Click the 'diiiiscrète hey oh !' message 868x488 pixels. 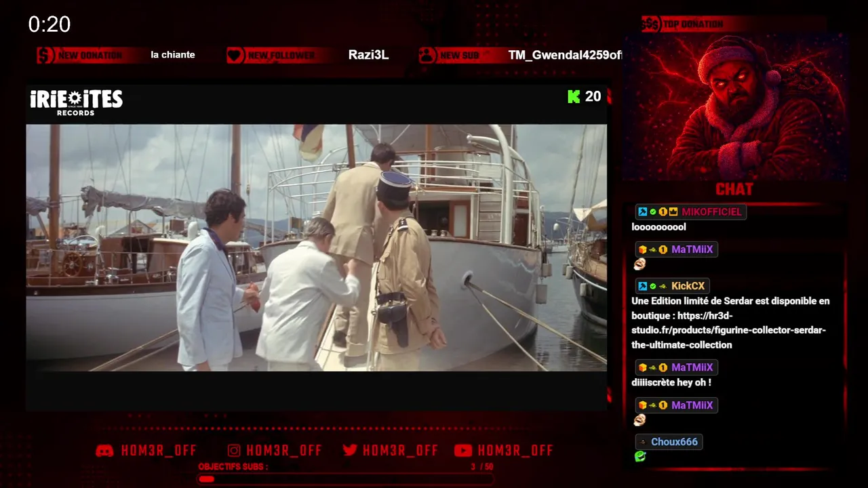(x=671, y=382)
